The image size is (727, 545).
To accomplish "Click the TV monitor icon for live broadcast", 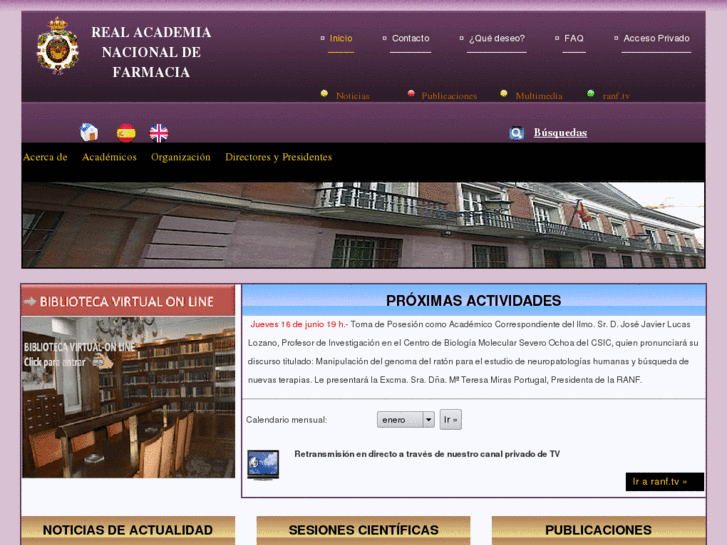I will tap(263, 464).
